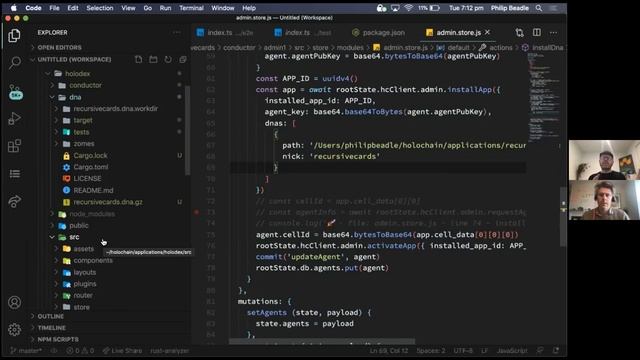Split the editor to the right

537,33
